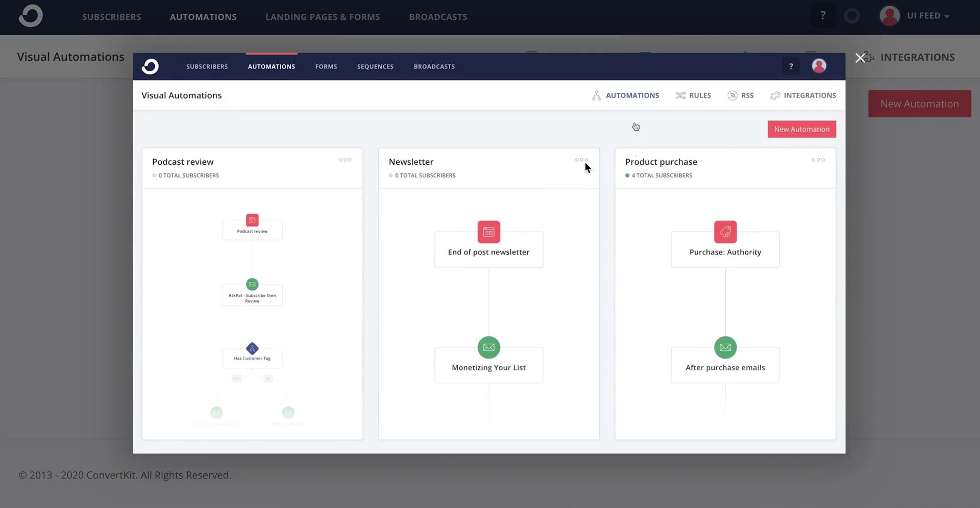
Task: Open BROADCASTS in background navigation bar
Action: point(438,17)
